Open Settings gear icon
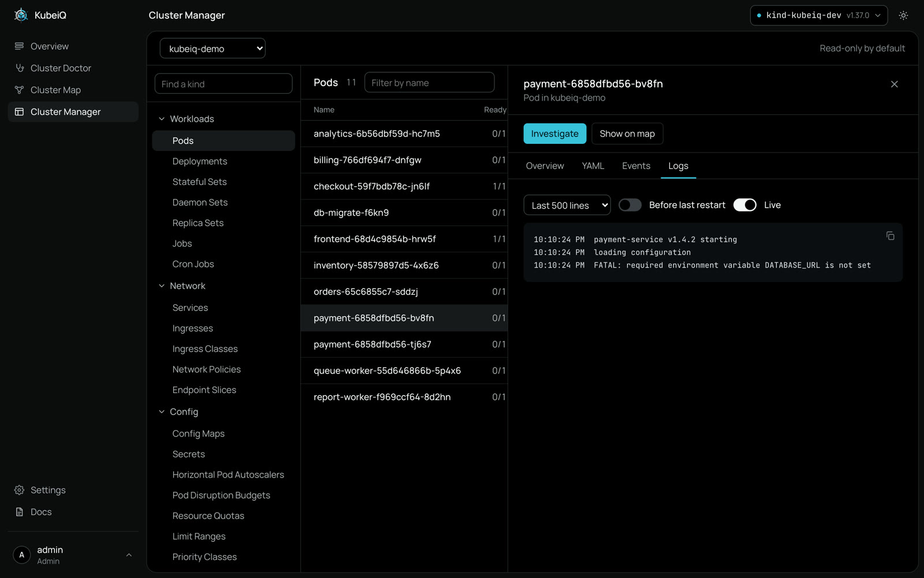 coord(19,490)
